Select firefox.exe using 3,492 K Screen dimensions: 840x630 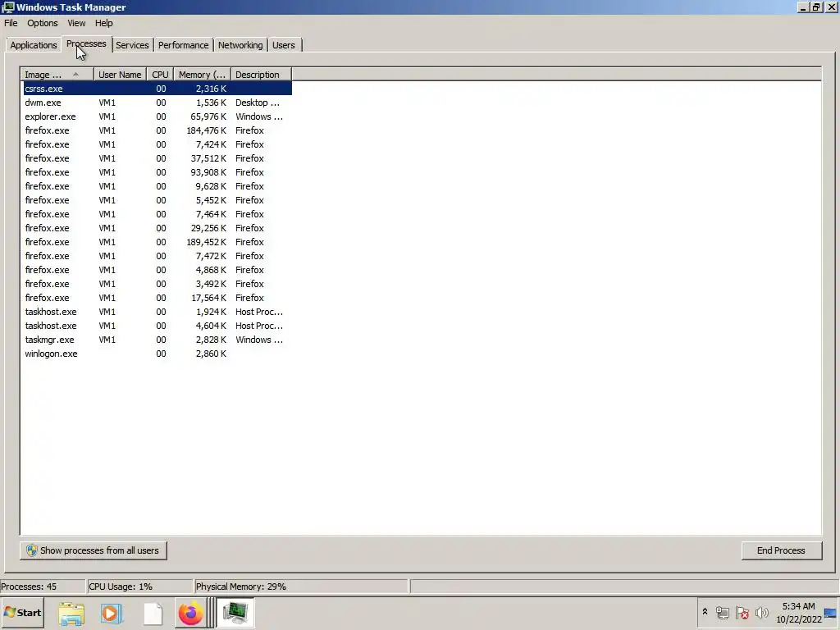click(156, 283)
